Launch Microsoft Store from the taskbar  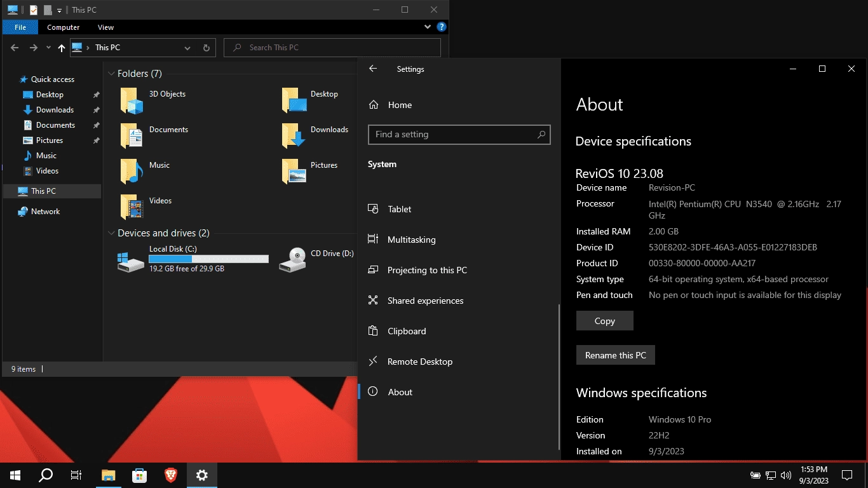[x=140, y=475]
